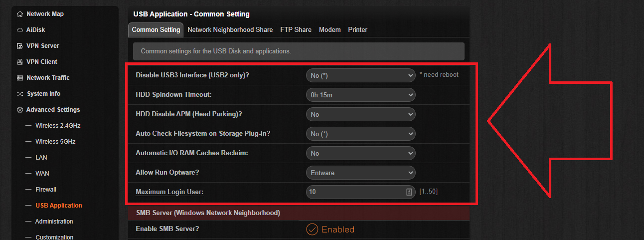Click the VPN Client lock icon

pos(20,62)
